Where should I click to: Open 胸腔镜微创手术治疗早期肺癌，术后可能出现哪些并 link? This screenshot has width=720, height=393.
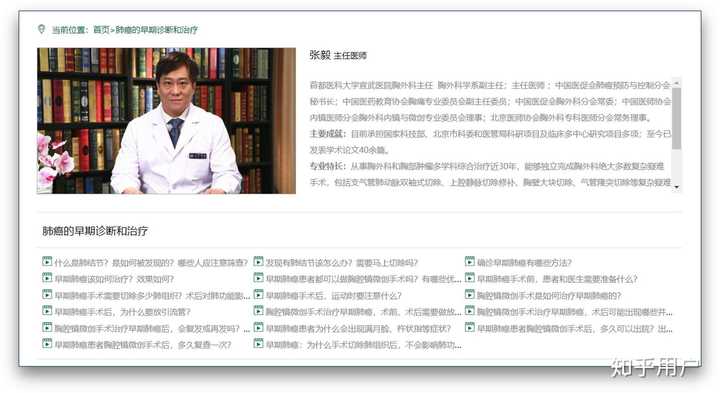coord(574,312)
